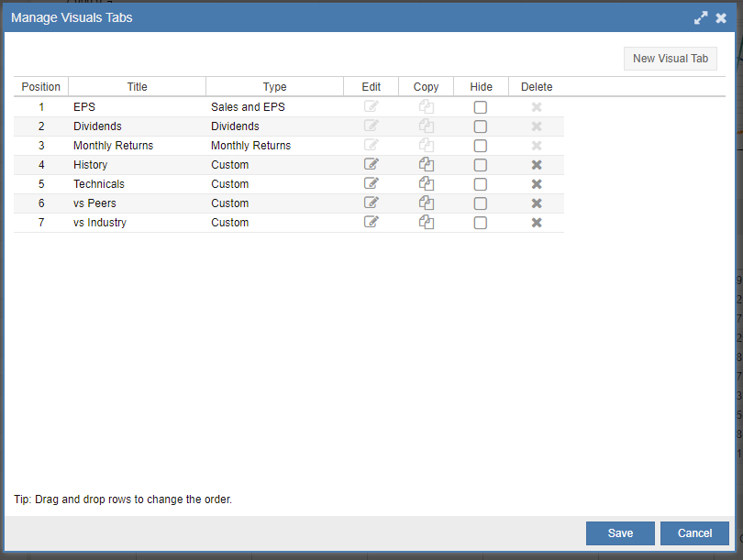Copy the vs Peers visual tab
This screenshot has width=743, height=560.
click(427, 203)
